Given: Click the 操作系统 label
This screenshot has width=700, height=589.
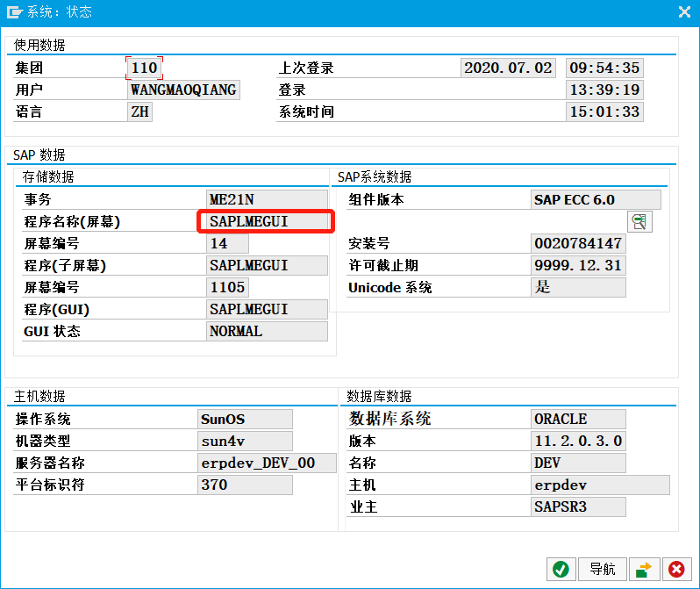Looking at the screenshot, I should (x=43, y=420).
